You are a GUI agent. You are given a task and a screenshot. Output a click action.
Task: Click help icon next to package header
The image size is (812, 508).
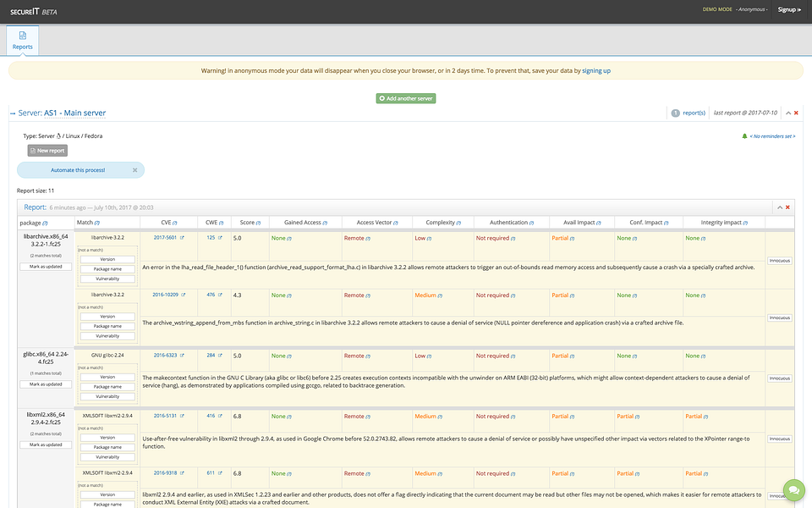point(45,224)
